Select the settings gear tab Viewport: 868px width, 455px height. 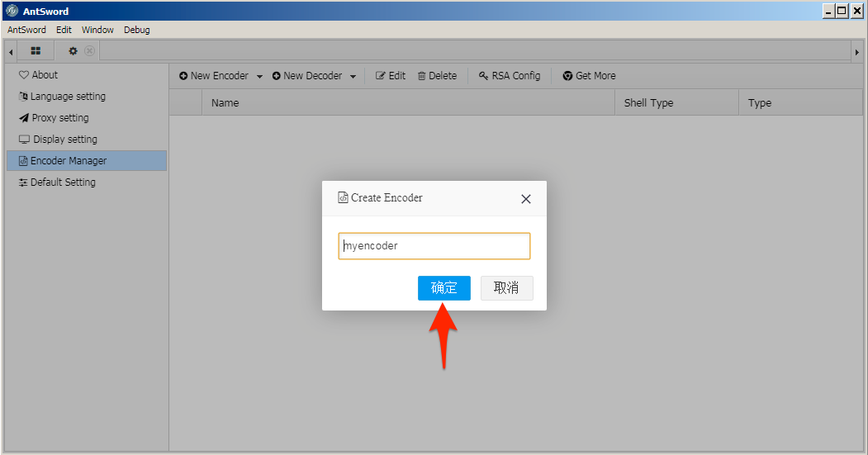[73, 51]
